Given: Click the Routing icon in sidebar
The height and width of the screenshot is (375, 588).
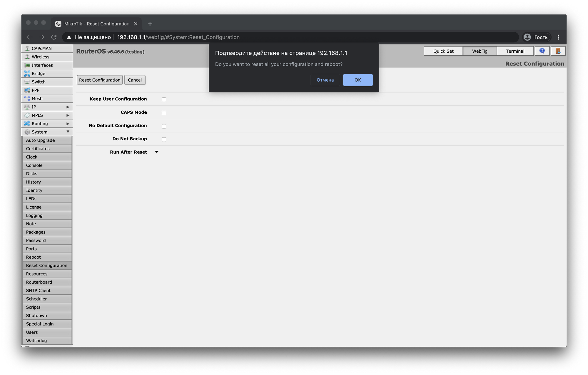Looking at the screenshot, I should [26, 124].
